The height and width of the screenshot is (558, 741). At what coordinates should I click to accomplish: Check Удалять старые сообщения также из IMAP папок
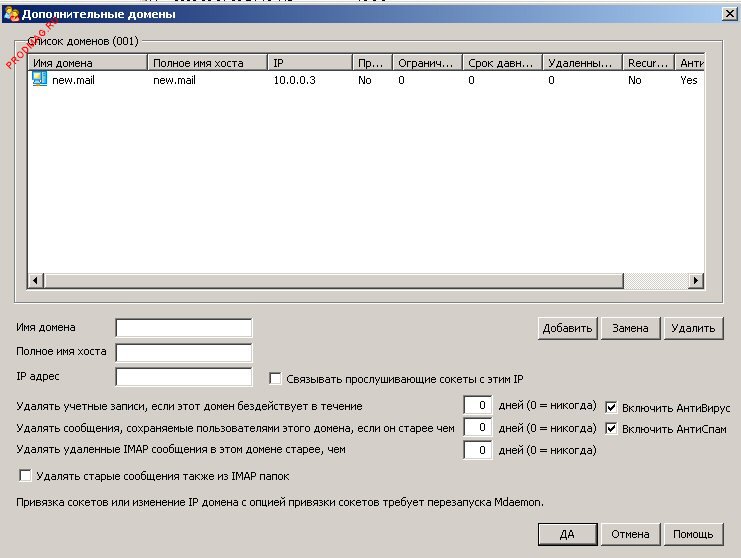pyautogui.click(x=26, y=476)
